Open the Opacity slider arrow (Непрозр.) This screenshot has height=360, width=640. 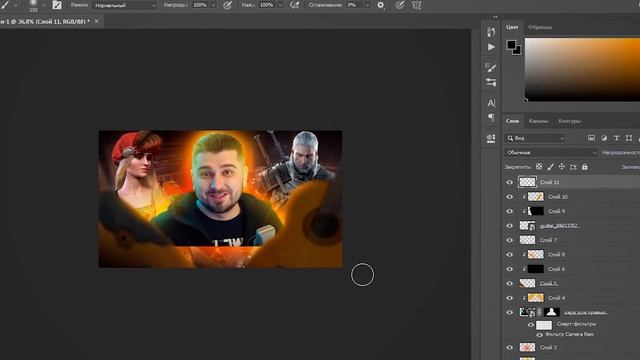click(213, 5)
